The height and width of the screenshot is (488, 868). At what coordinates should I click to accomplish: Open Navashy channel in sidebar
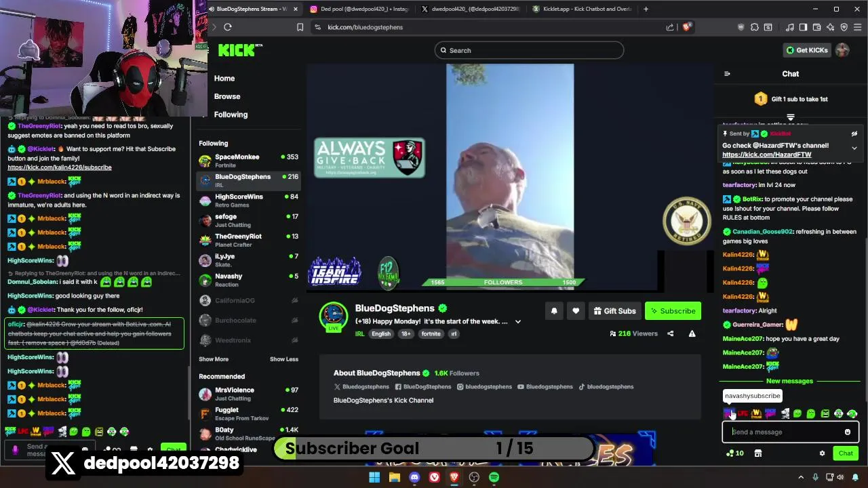248,280
